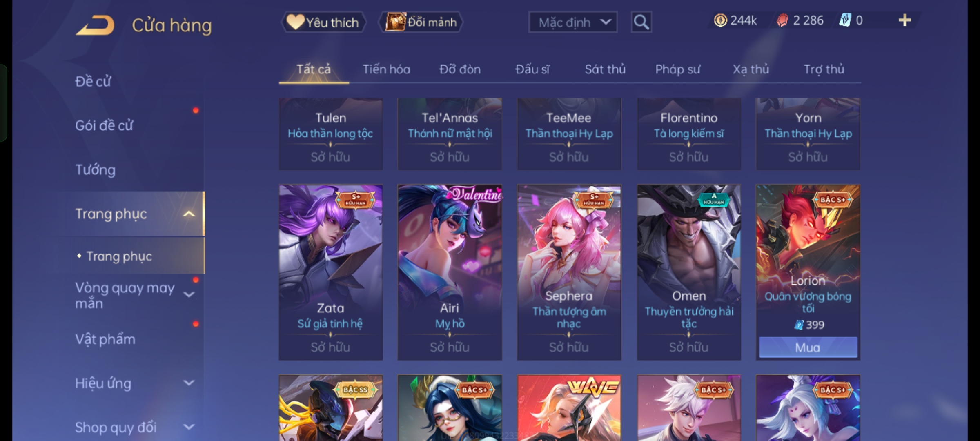The height and width of the screenshot is (441, 980).
Task: Open the search magnifier icon
Action: (641, 22)
